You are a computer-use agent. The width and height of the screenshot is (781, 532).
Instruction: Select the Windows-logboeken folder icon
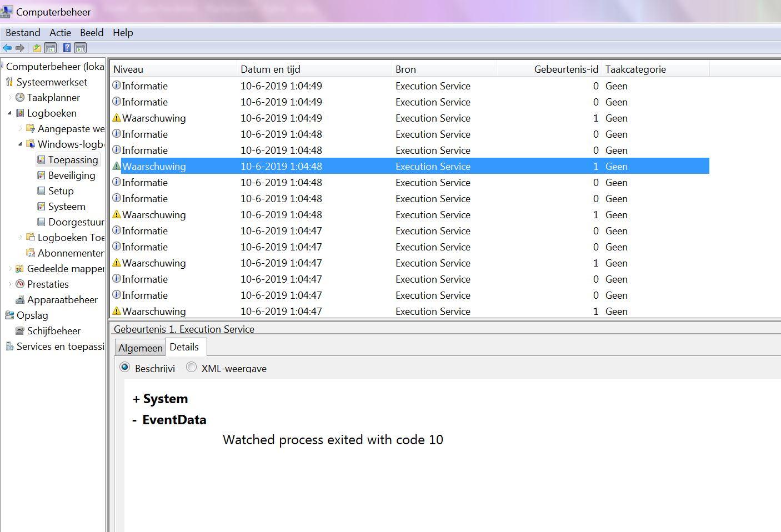[x=31, y=144]
